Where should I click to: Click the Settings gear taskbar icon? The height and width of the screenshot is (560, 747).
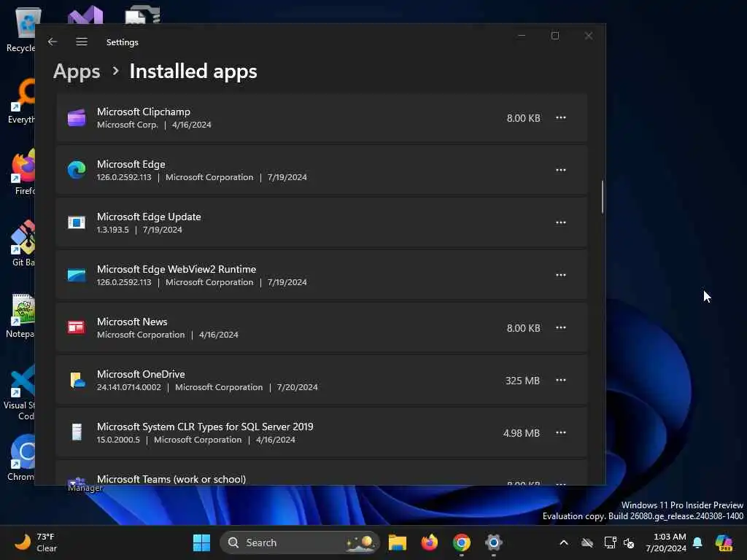[x=494, y=542]
